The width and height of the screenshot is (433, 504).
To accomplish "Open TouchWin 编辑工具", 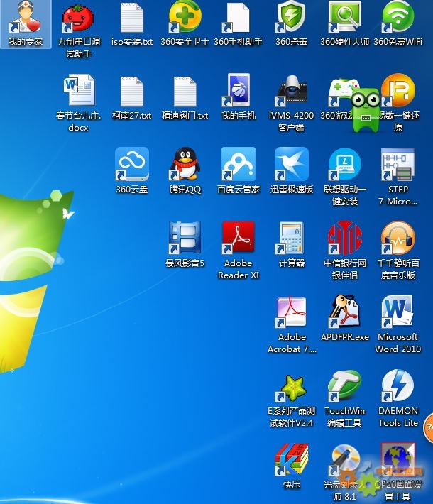I will [x=344, y=385].
